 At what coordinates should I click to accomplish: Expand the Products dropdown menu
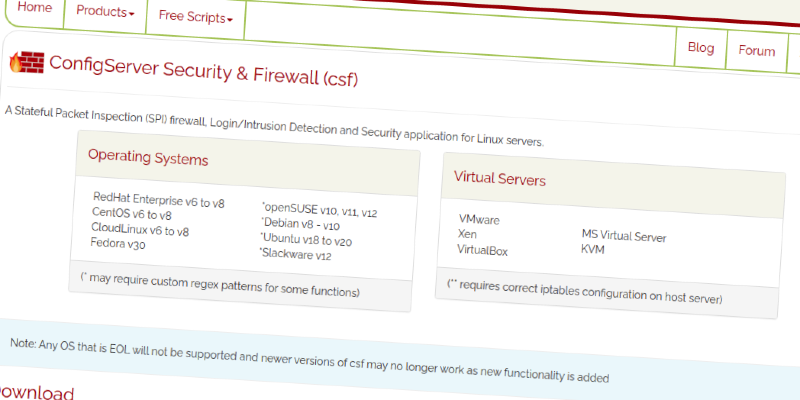tap(105, 13)
